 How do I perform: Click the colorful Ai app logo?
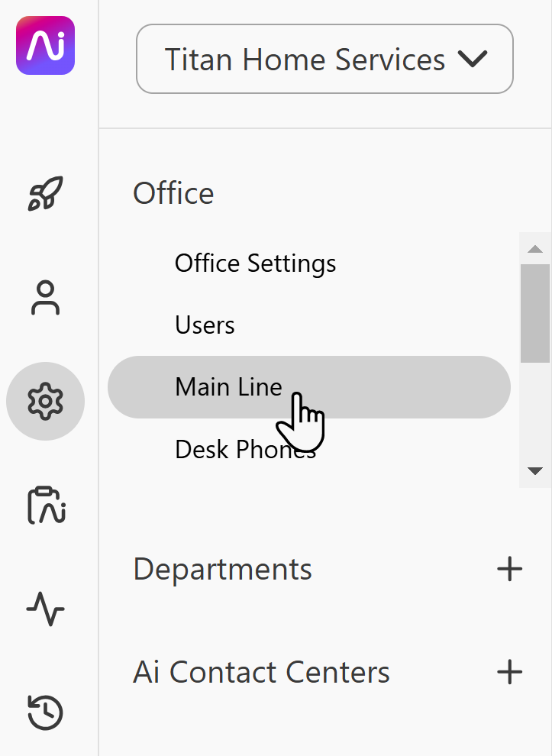point(45,46)
